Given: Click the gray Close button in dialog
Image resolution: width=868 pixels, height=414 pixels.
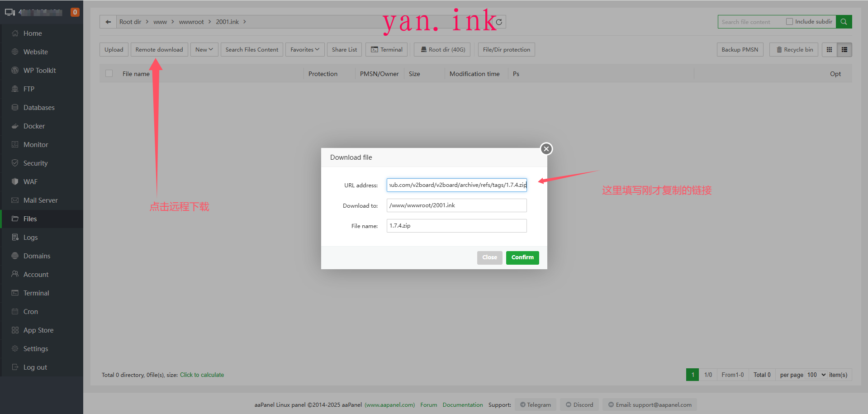Looking at the screenshot, I should (489, 257).
